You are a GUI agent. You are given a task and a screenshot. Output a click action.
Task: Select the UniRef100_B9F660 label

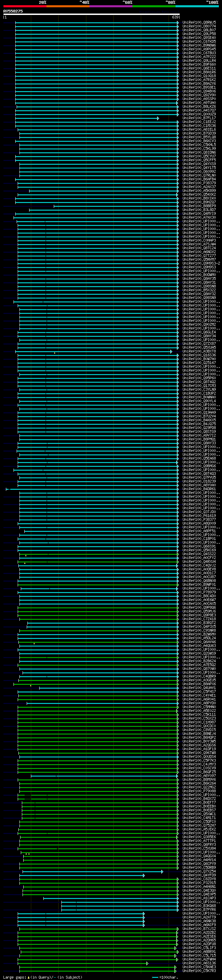199,64
